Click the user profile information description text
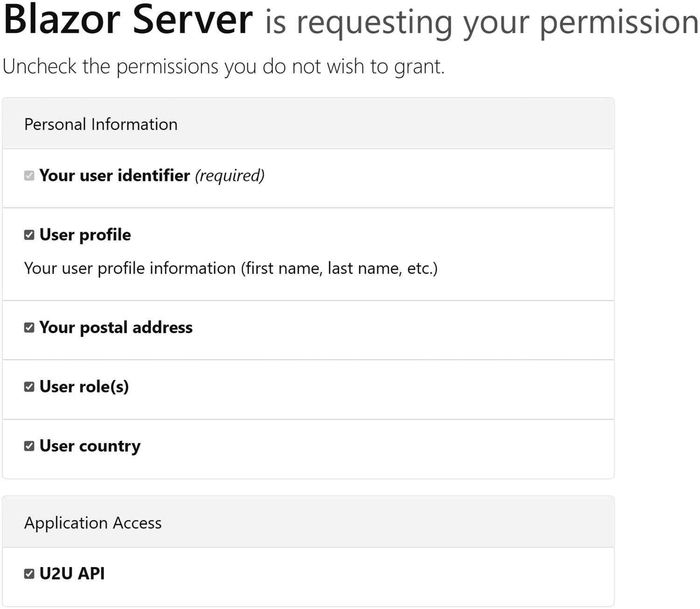 (x=231, y=269)
